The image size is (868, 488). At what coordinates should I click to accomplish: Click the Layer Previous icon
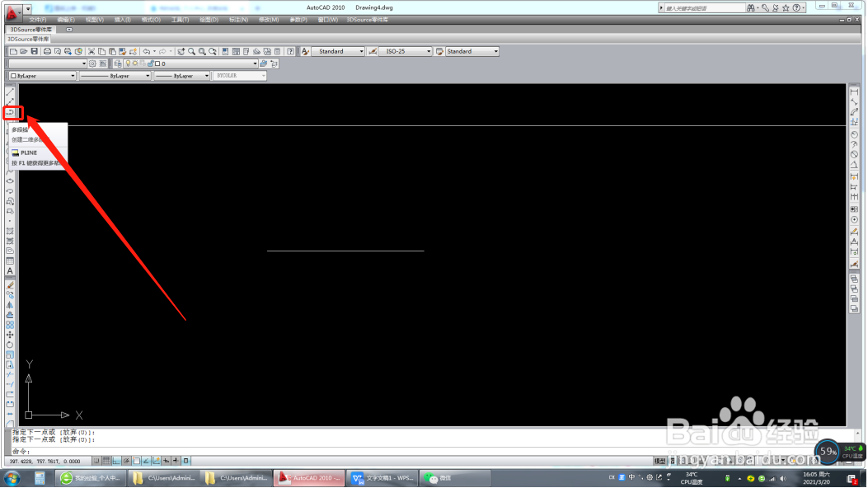click(x=274, y=63)
